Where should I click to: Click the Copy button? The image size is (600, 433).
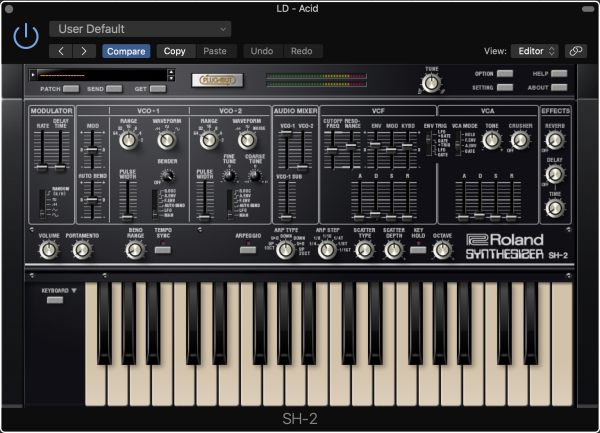[174, 51]
